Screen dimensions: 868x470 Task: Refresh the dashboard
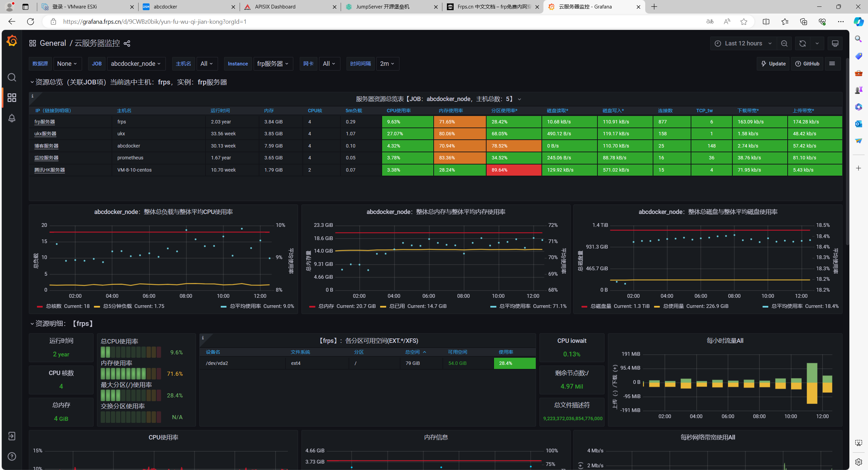(x=803, y=43)
